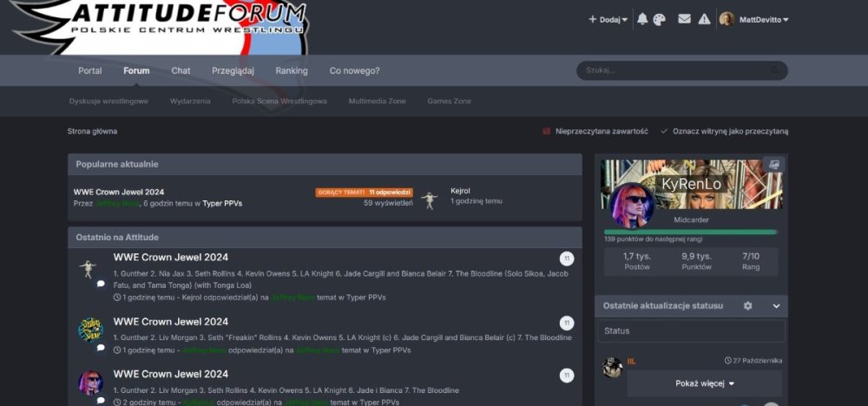Open status updates gear settings
This screenshot has width=868, height=406.
coord(748,306)
